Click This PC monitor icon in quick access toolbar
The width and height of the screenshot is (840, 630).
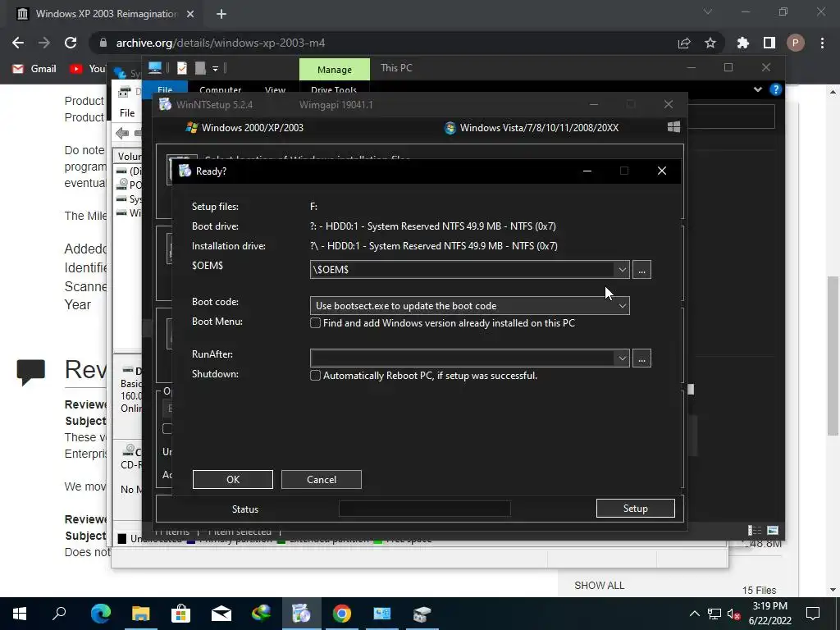[155, 67]
